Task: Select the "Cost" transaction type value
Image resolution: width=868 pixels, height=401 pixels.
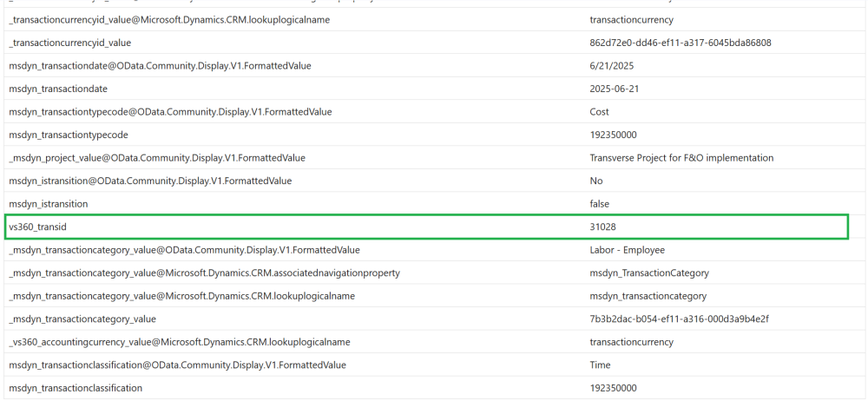Action: [x=599, y=112]
